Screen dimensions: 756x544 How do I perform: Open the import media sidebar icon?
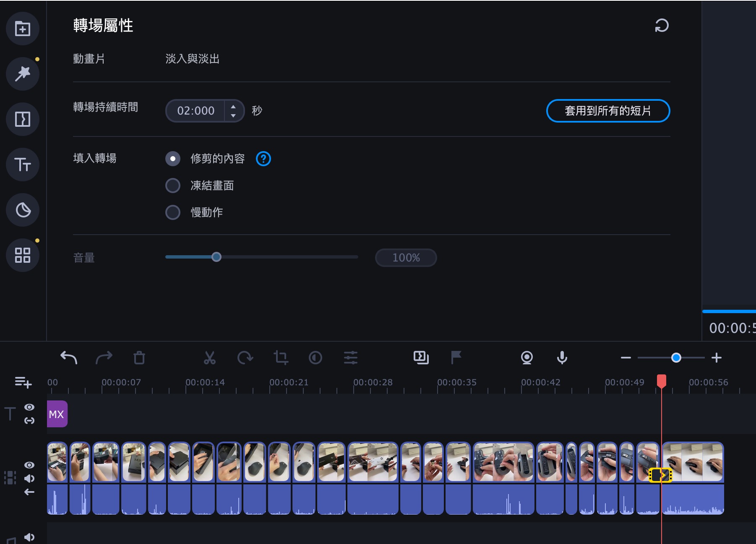click(x=23, y=29)
